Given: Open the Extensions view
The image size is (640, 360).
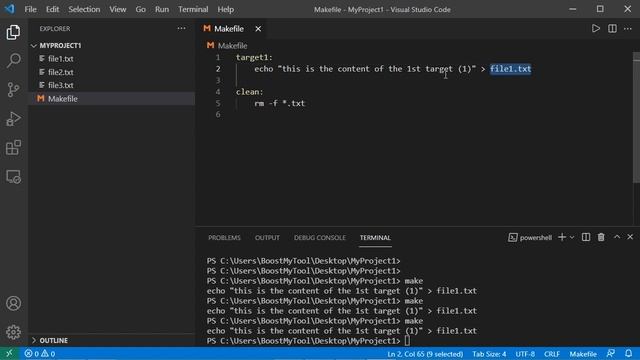Looking at the screenshot, I should point(13,148).
